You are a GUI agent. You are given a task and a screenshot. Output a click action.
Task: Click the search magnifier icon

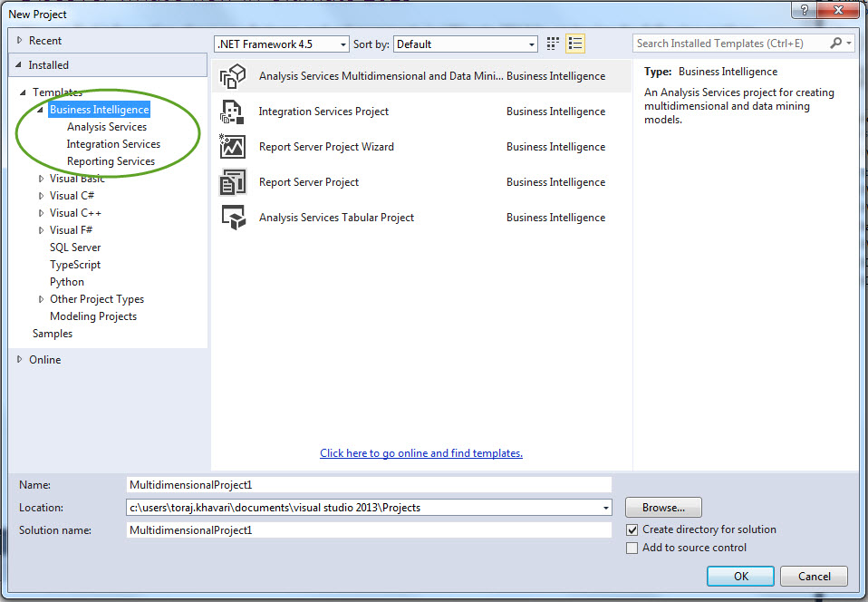[x=836, y=44]
